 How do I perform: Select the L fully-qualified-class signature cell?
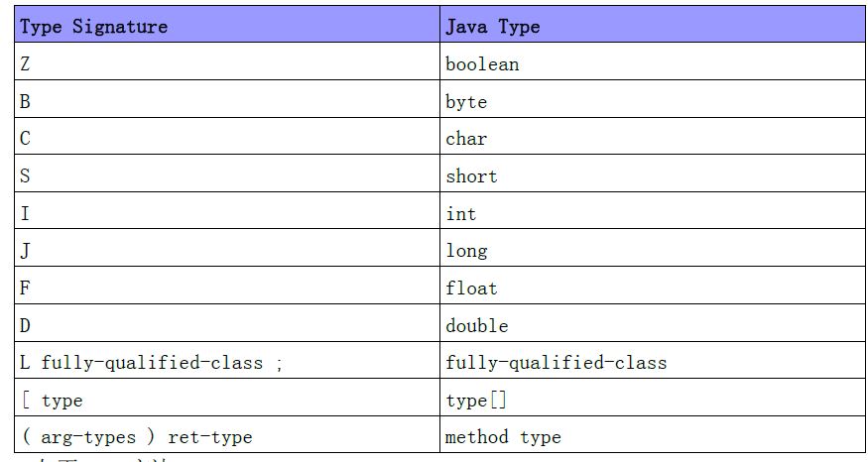151,363
